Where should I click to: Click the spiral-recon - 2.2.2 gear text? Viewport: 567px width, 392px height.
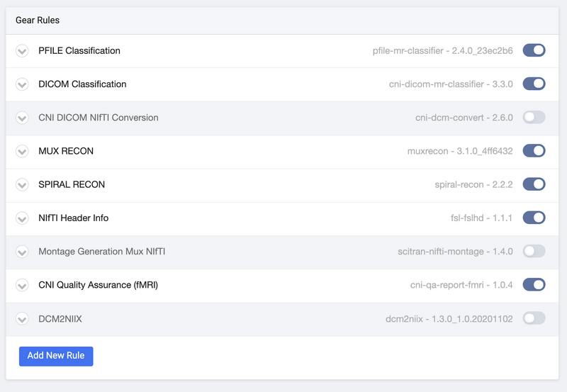pyautogui.click(x=473, y=184)
